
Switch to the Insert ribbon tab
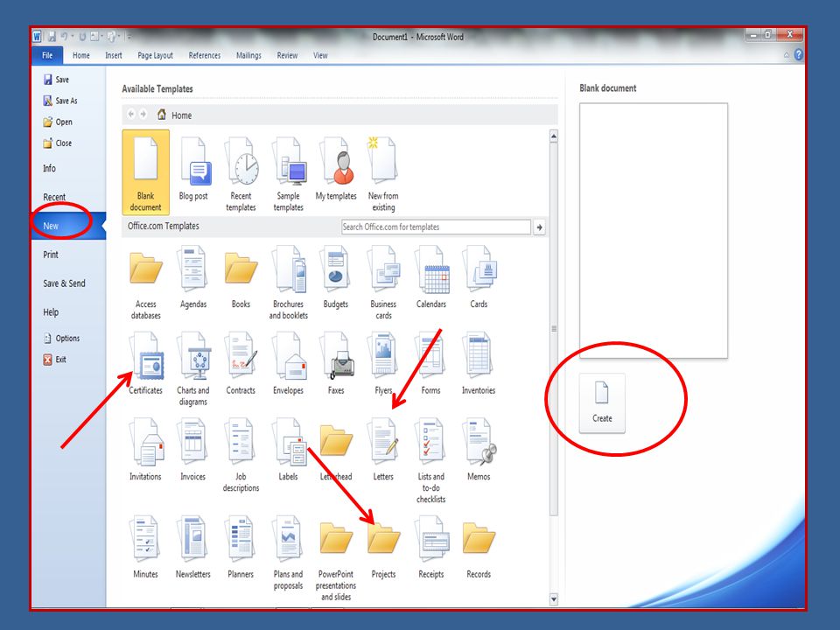114,55
